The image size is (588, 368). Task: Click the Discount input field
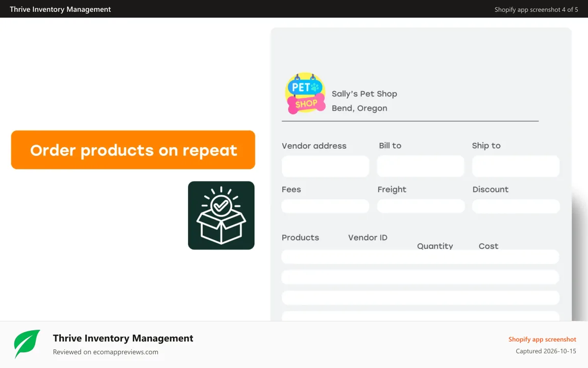pyautogui.click(x=515, y=206)
